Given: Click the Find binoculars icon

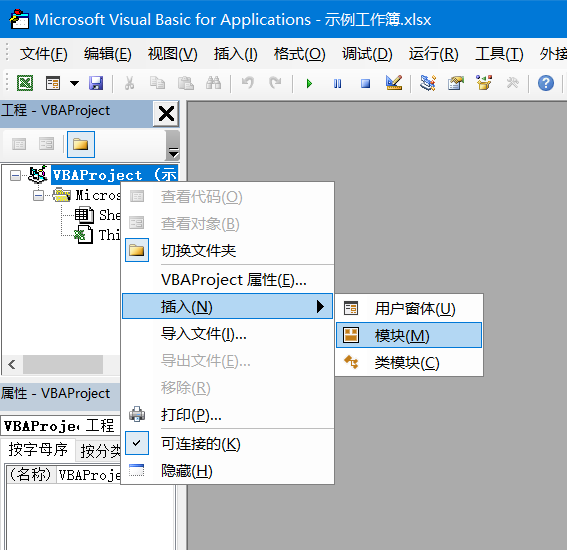Looking at the screenshot, I should tap(213, 84).
